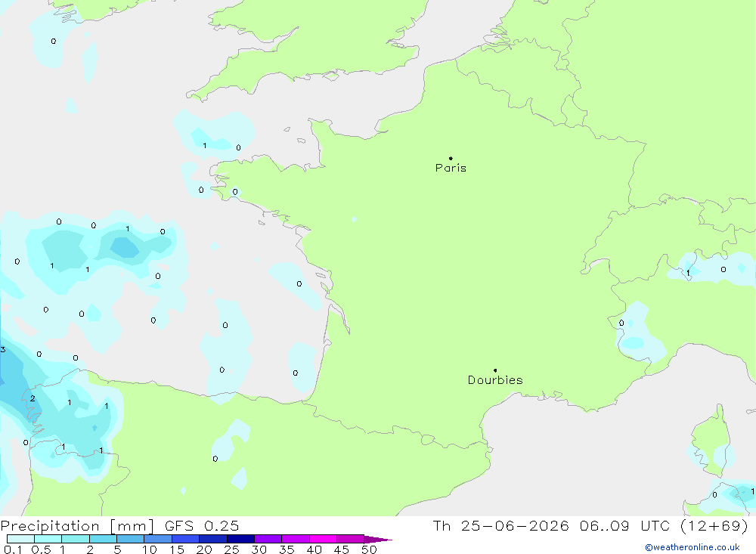Click the Paris city marker dot

coord(451,158)
